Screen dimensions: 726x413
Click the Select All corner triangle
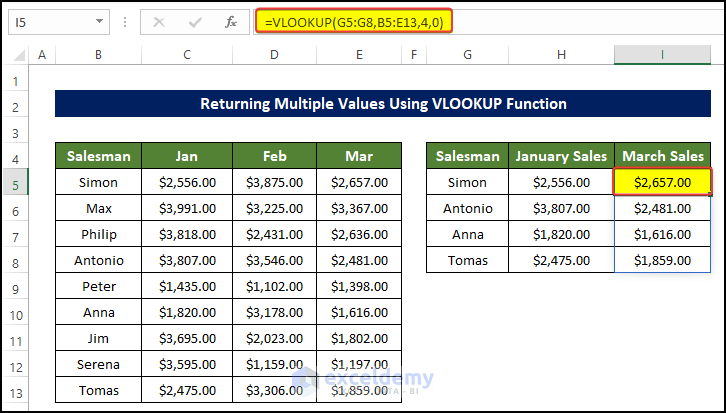(x=16, y=54)
